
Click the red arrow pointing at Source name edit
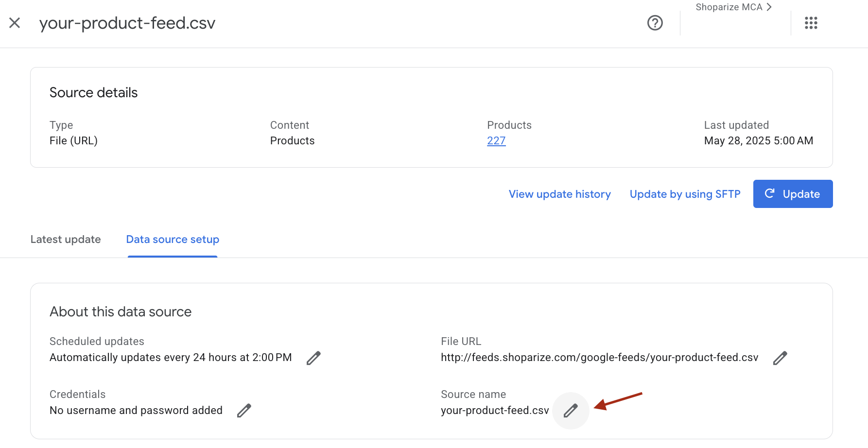[x=617, y=401]
